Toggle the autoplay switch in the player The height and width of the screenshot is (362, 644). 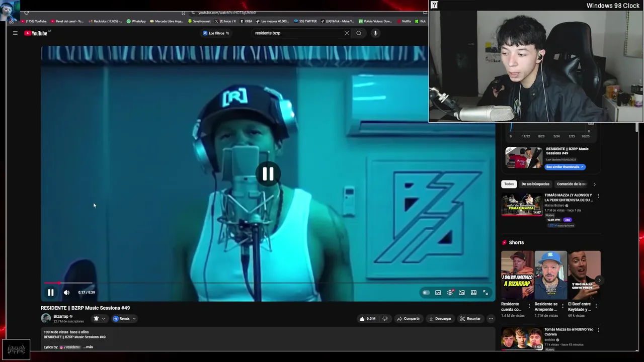click(x=426, y=293)
